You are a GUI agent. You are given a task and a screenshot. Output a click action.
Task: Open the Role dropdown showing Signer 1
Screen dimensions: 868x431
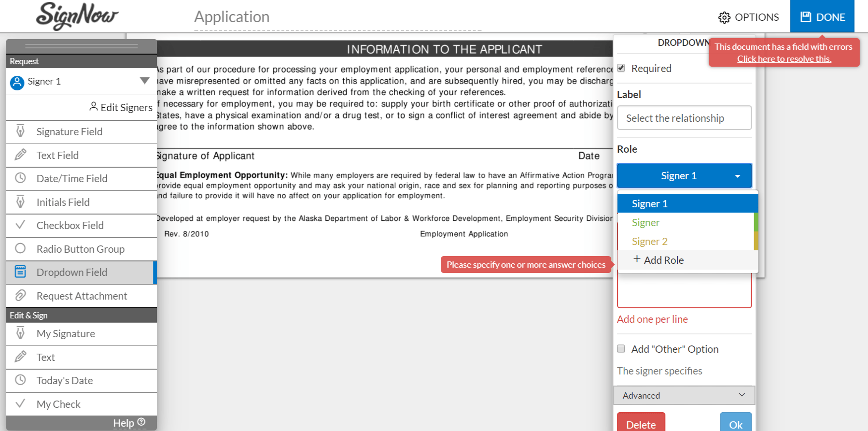[x=685, y=176]
